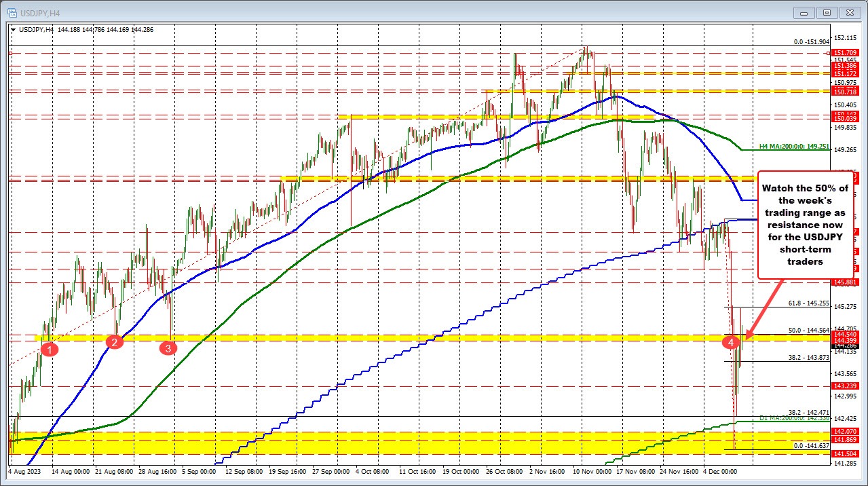
Task: Click the 151.709 resistance price label
Action: click(x=844, y=52)
